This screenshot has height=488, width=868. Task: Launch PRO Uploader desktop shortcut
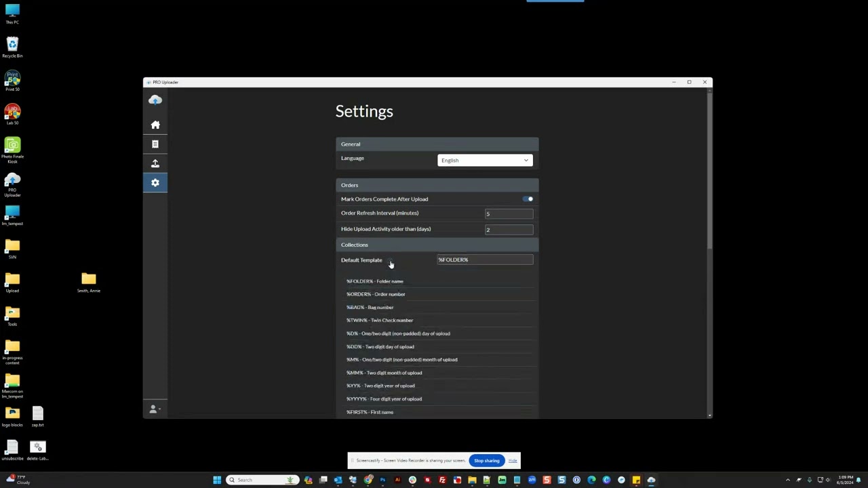pos(12,184)
